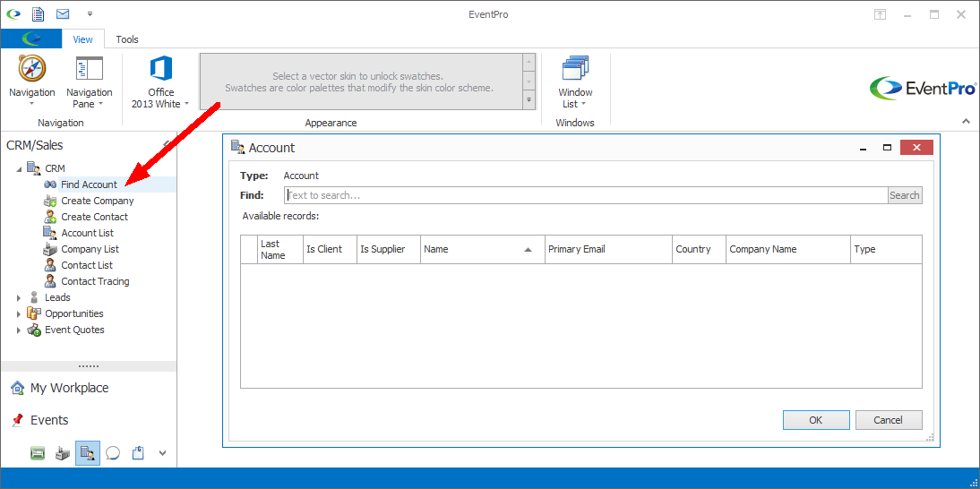The height and width of the screenshot is (489, 980).
Task: Open the Window List icon
Action: [x=575, y=68]
